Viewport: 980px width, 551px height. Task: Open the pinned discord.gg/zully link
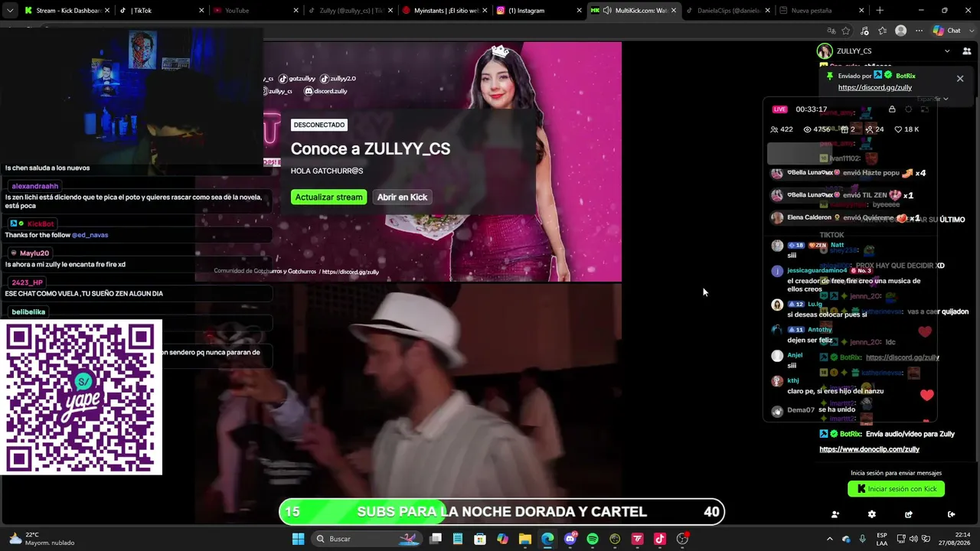(875, 88)
